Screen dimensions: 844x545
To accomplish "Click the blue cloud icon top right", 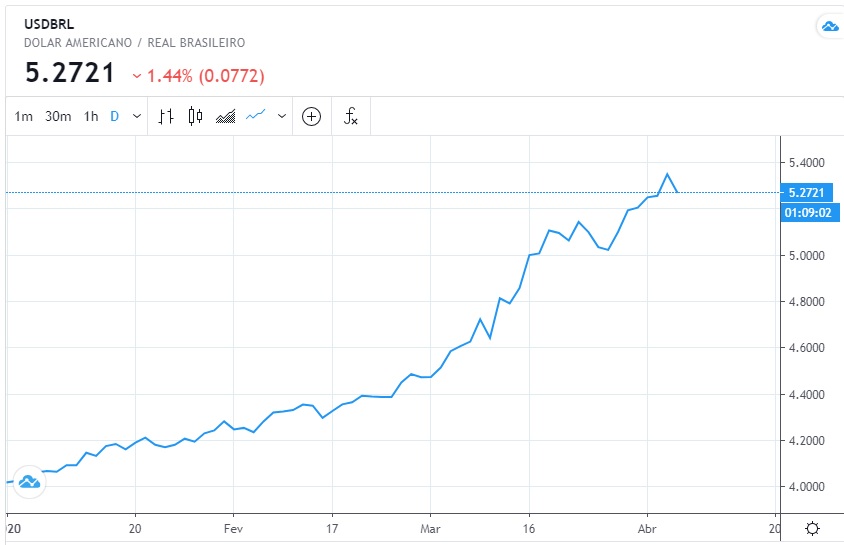I will pos(829,26).
